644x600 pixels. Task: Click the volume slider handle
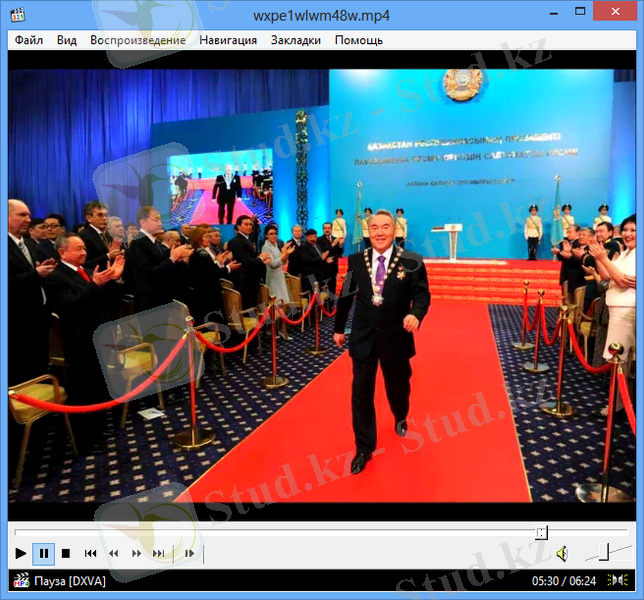(x=603, y=552)
